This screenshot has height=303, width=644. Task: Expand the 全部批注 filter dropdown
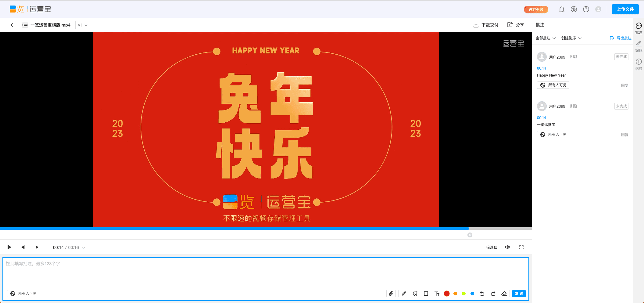tap(545, 38)
